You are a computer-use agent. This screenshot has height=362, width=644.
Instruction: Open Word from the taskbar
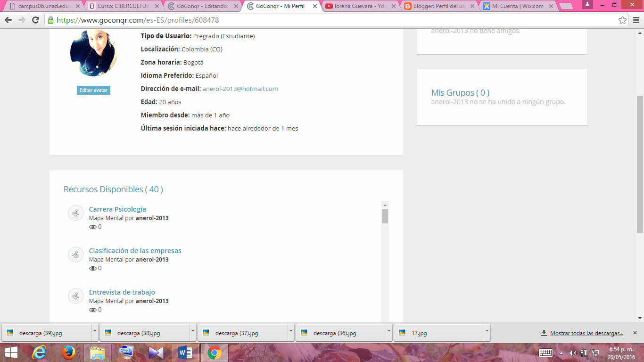(x=185, y=353)
